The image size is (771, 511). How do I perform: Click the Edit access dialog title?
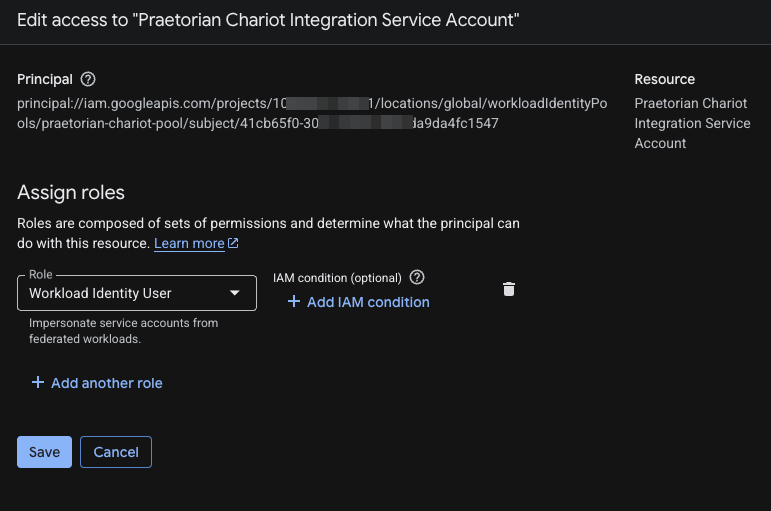click(x=268, y=20)
